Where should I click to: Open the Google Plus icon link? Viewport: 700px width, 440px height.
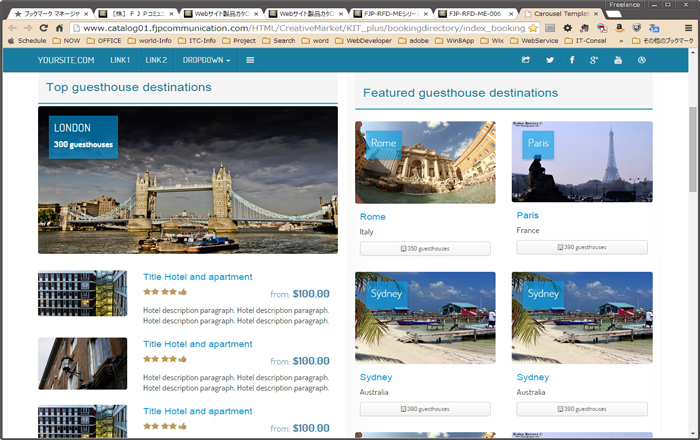595,60
